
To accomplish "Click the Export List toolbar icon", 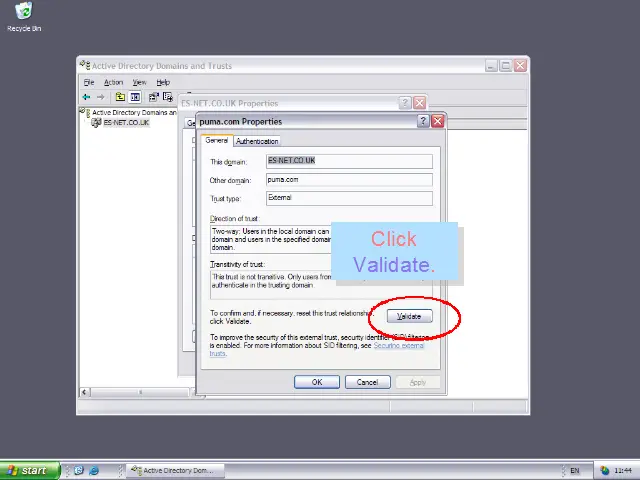I will click(x=168, y=97).
